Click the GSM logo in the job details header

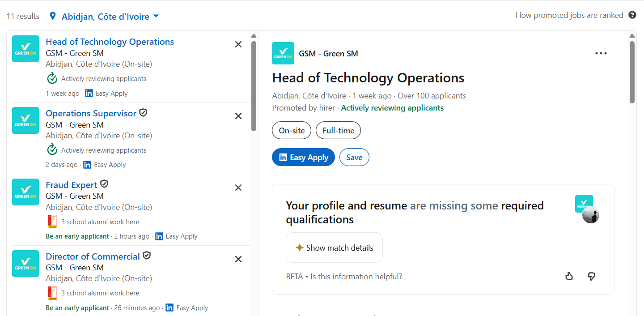tap(283, 53)
